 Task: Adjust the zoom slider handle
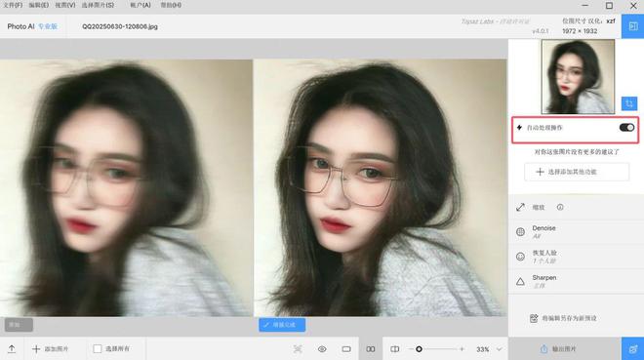pos(419,349)
